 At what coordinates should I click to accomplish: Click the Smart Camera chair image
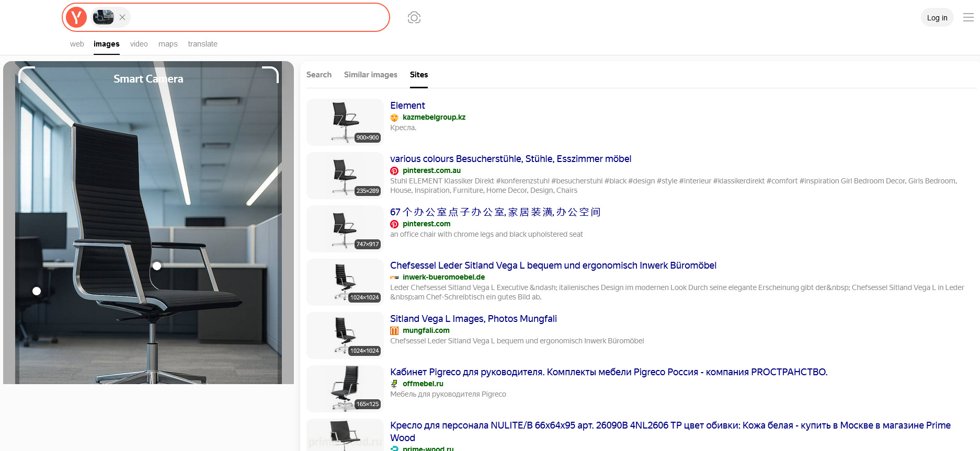click(149, 223)
